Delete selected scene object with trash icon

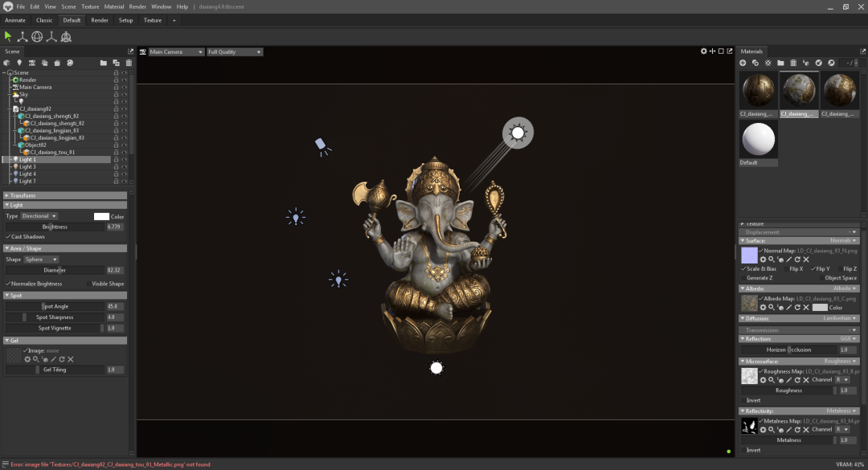[x=129, y=63]
